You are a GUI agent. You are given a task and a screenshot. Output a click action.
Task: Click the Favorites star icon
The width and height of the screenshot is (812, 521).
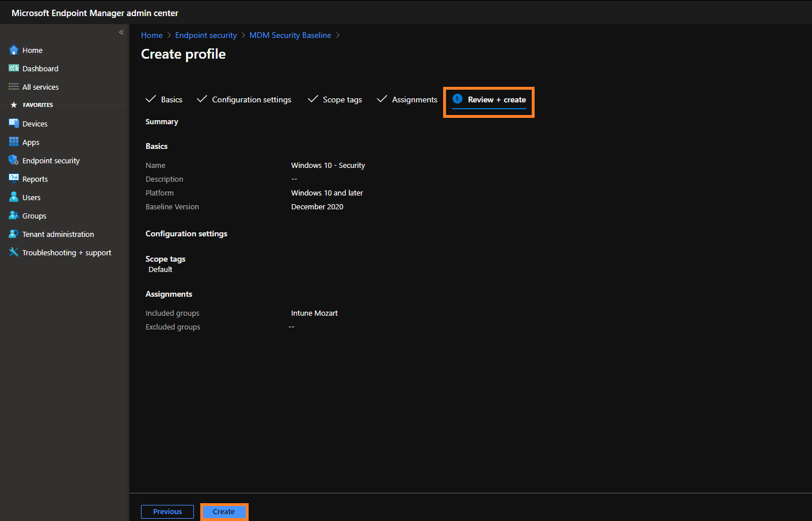[14, 105]
